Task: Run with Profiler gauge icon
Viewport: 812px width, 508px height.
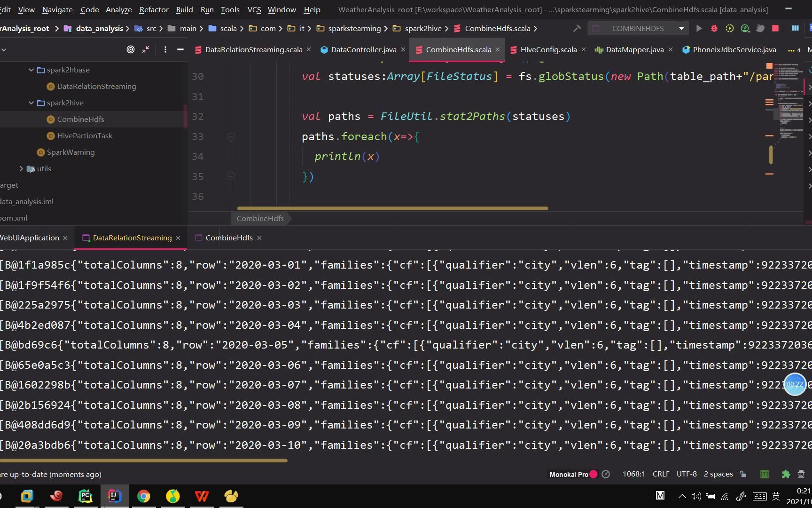Action: click(745, 29)
